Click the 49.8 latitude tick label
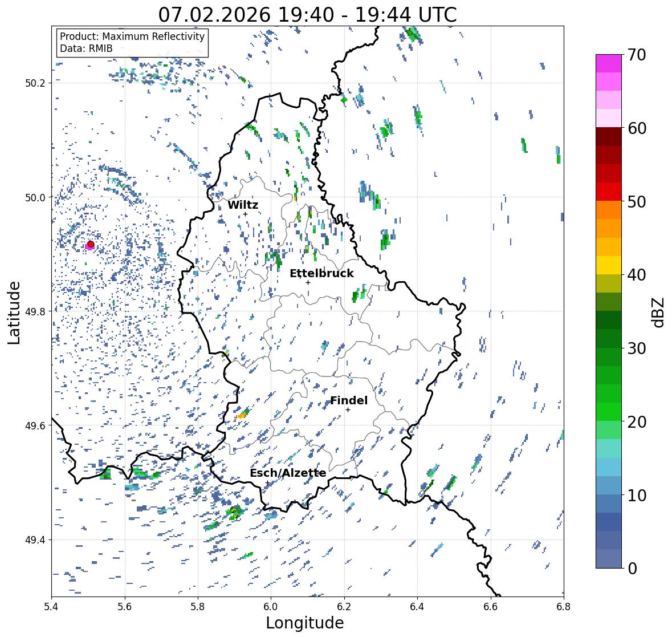This screenshot has width=672, height=637. (x=35, y=311)
